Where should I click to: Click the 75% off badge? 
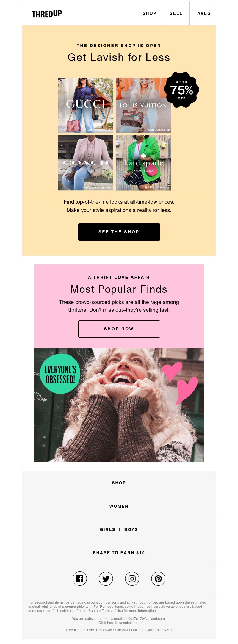(x=181, y=90)
